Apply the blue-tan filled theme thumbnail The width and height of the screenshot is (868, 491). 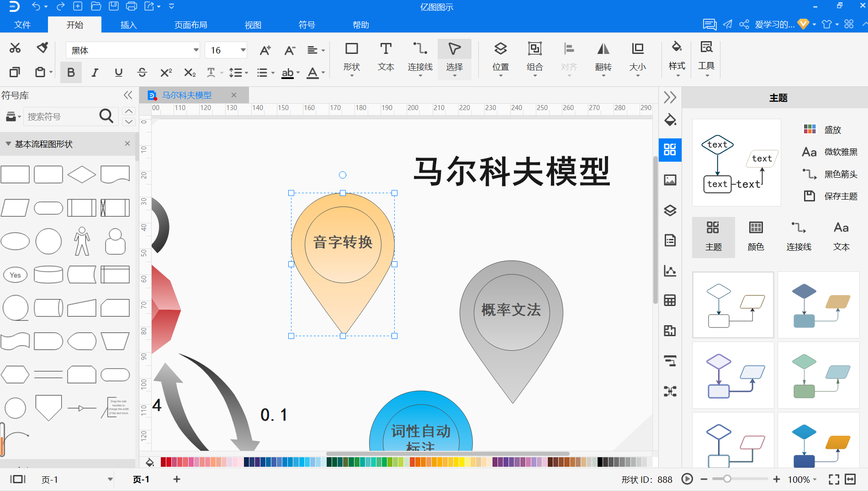pyautogui.click(x=819, y=305)
